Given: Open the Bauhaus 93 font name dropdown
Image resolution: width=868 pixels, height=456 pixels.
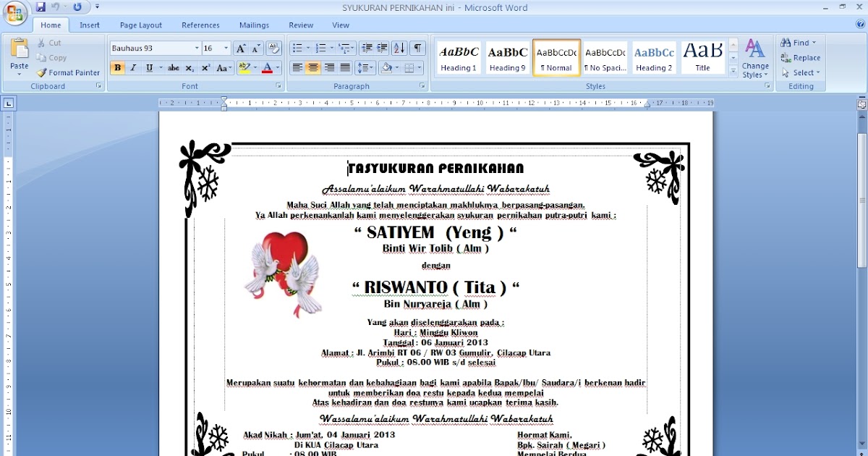Looking at the screenshot, I should click(x=197, y=48).
